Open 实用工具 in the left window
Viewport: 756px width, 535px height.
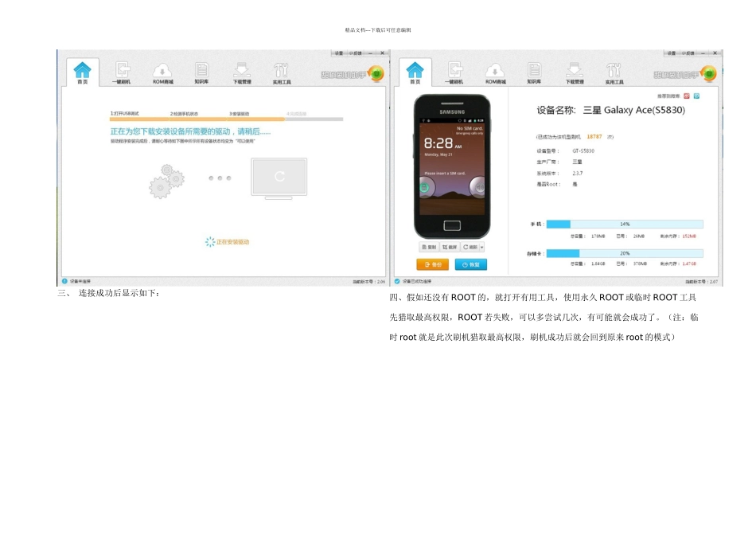pos(282,72)
